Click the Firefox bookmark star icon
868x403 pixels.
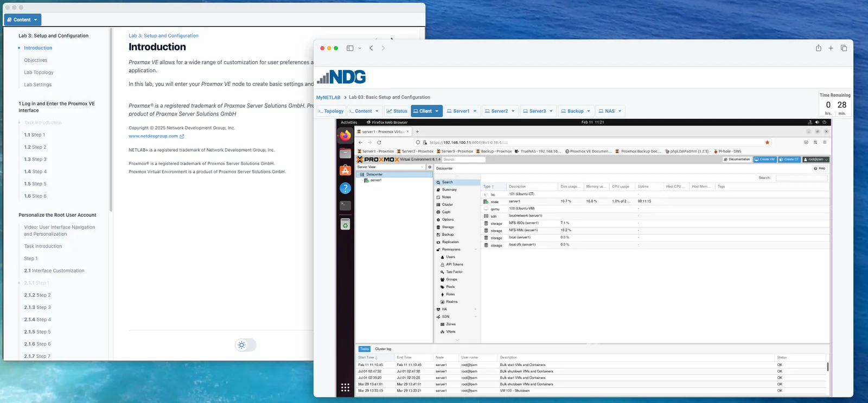click(x=767, y=142)
